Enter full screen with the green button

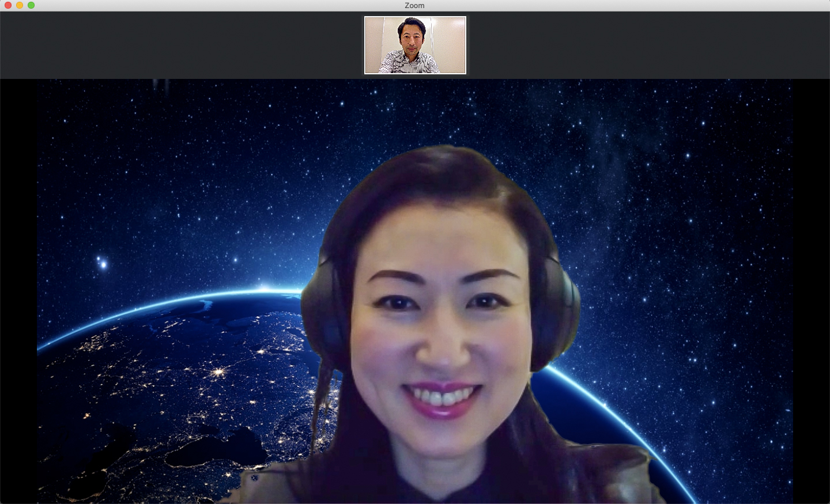coord(31,5)
